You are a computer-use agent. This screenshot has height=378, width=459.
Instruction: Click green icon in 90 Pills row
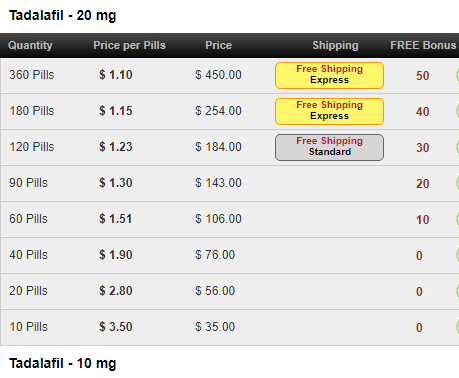tap(457, 183)
